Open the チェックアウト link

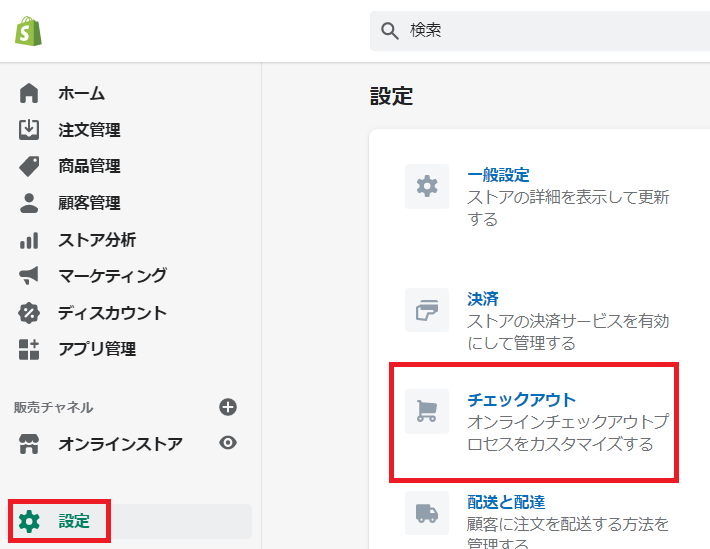521,400
